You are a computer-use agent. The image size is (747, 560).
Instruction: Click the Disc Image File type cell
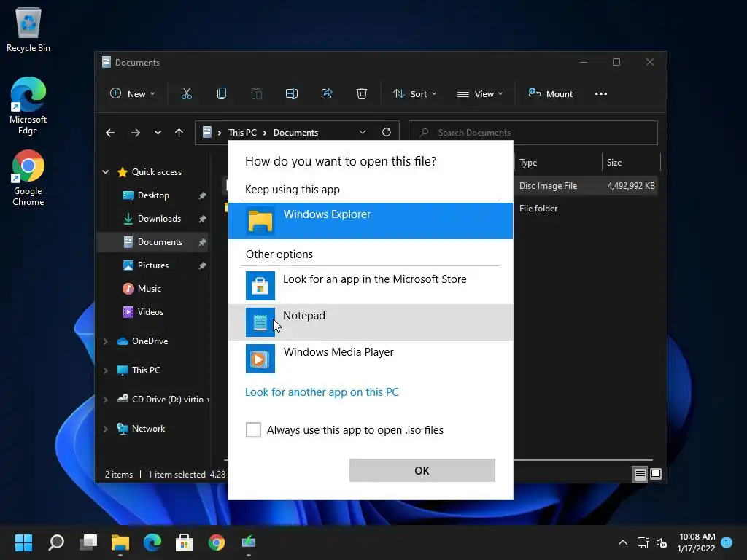coord(548,186)
